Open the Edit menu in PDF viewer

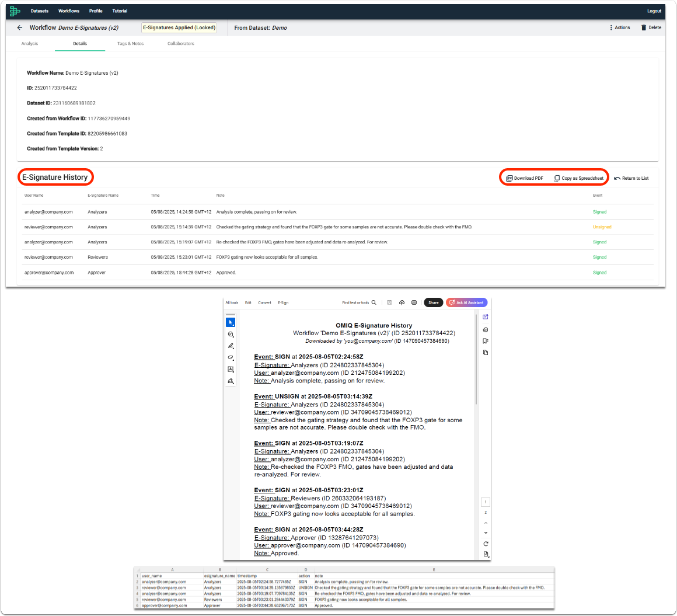coord(248,303)
